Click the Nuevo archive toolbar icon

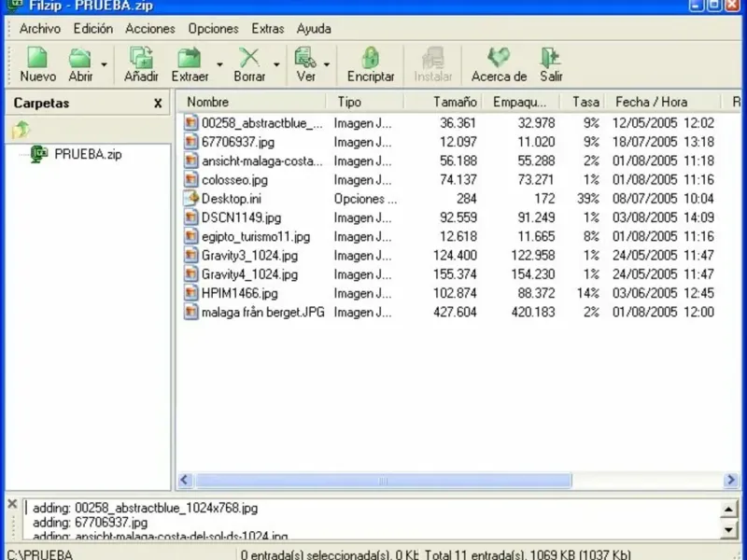[x=37, y=63]
